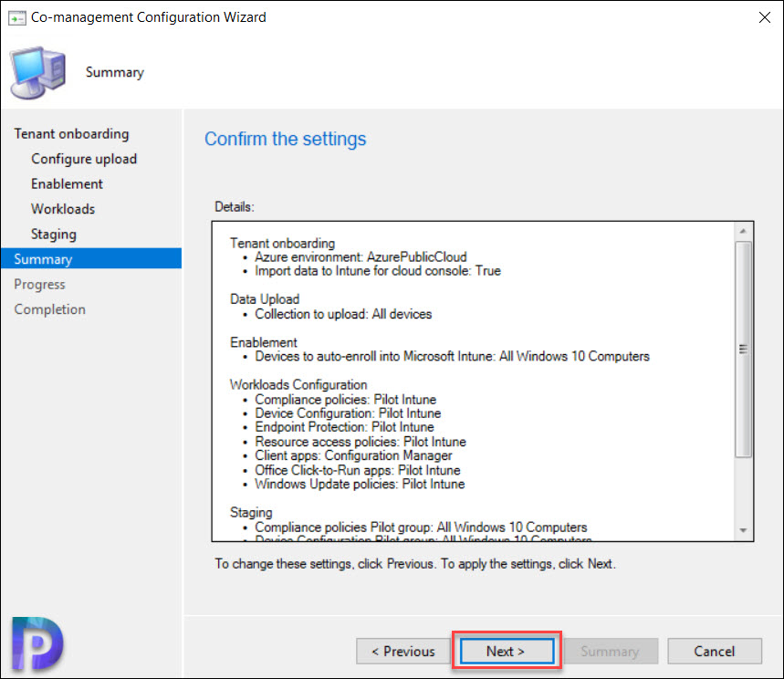Open the Staging step

[x=54, y=235]
